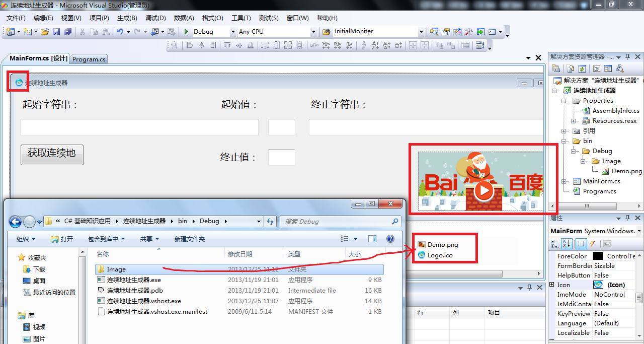Image resolution: width=644 pixels, height=344 pixels.
Task: Toggle preview pane in Explorer window
Action: [372, 239]
